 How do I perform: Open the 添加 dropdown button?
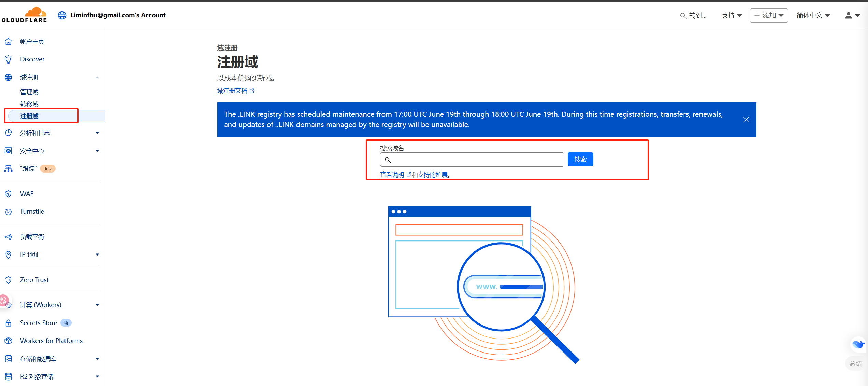tap(769, 15)
